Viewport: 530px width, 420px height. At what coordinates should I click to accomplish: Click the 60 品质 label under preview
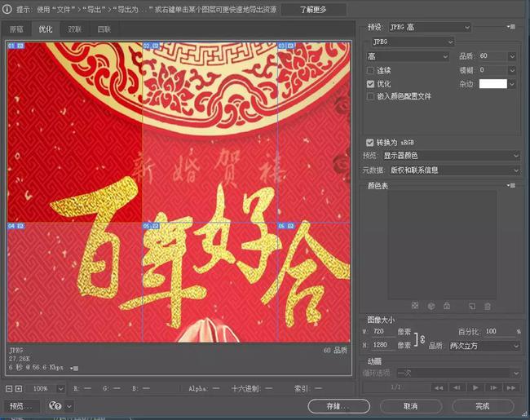point(335,351)
